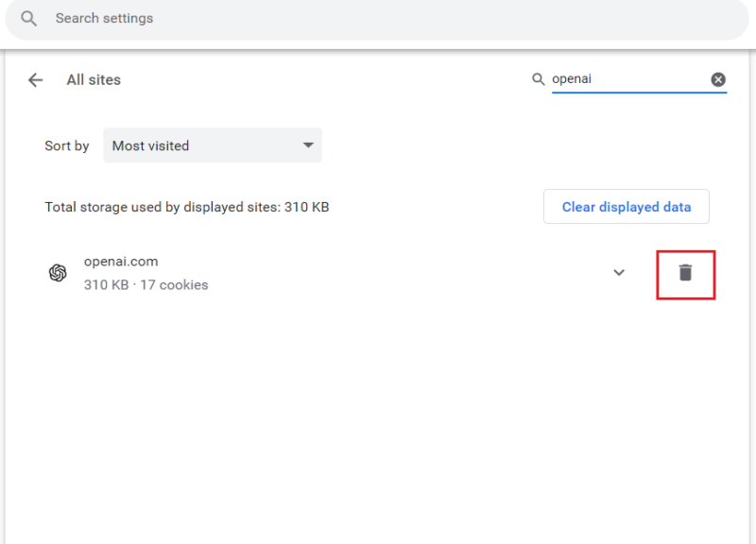756x544 pixels.
Task: Navigate back using the arrow beside All sites
Action: coord(35,79)
